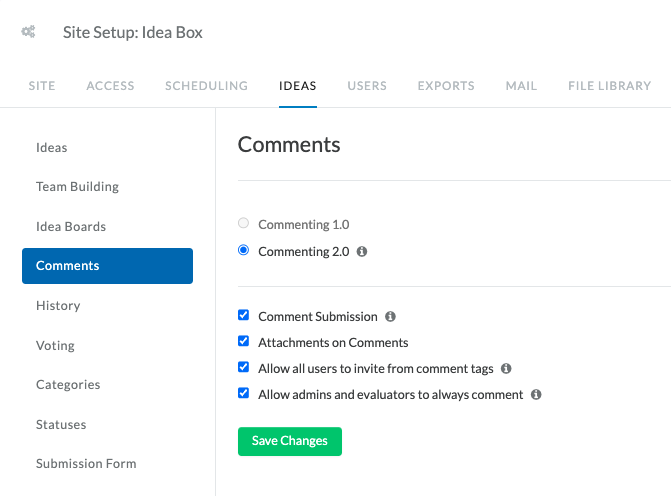View info for invite from comment tags
671x496 pixels.
pos(506,368)
